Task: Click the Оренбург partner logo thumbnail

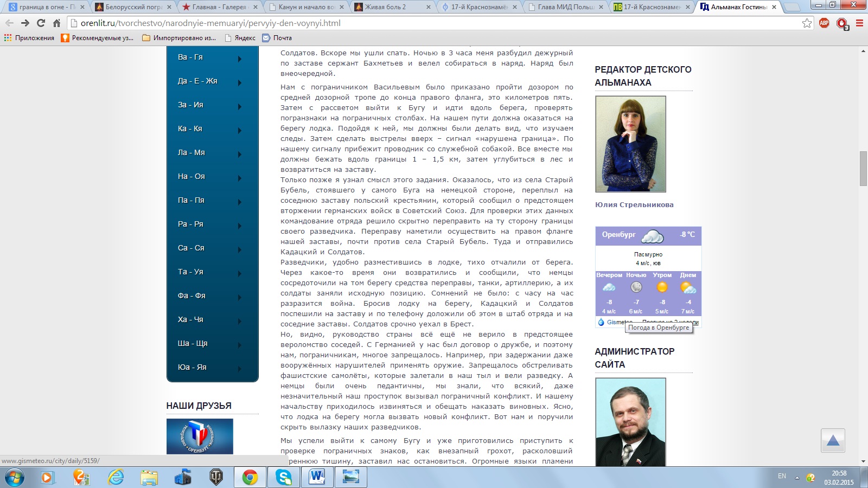Action: coord(200,436)
